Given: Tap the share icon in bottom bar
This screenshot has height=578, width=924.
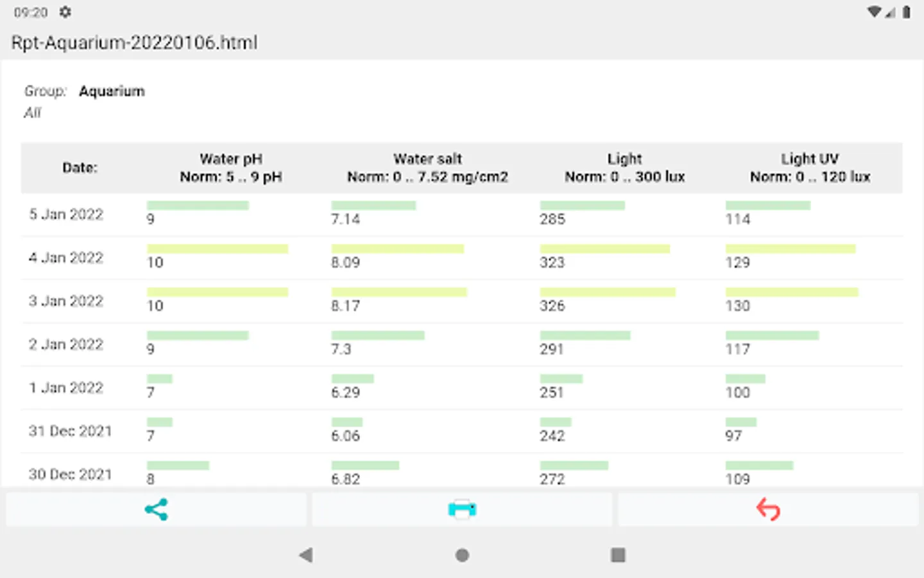Looking at the screenshot, I should coord(156,510).
